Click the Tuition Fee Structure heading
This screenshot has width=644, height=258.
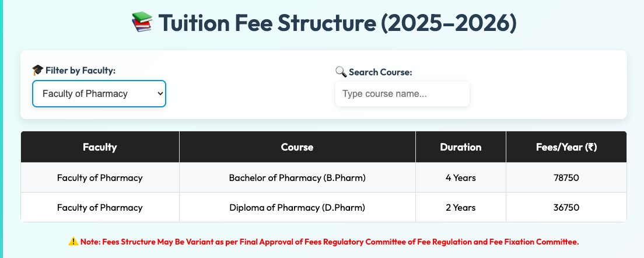(x=337, y=23)
